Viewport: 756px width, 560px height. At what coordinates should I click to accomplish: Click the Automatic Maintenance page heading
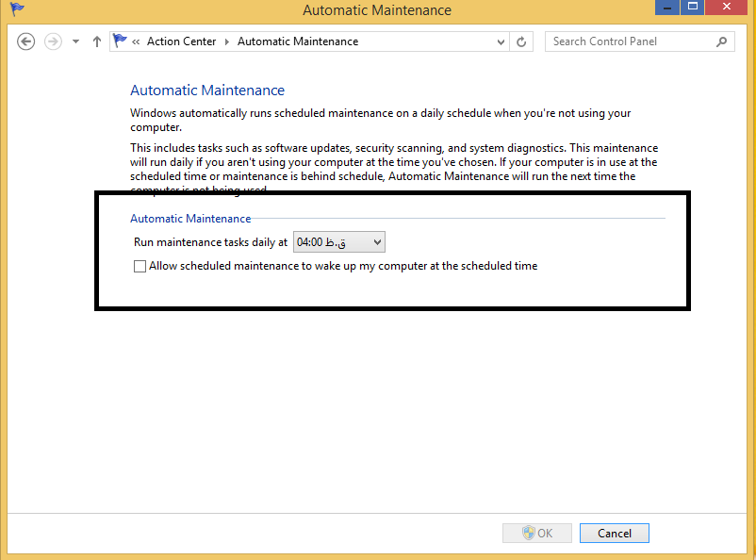(x=207, y=91)
